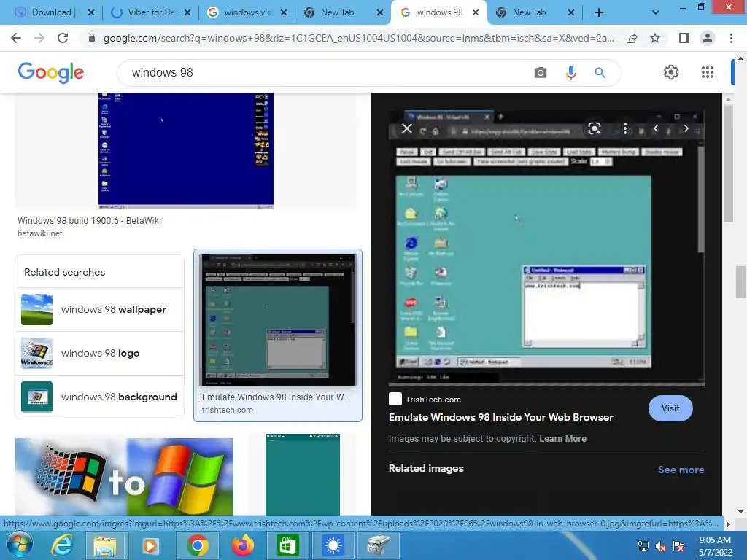Viewport: 747px width, 560px height.
Task: Submit search with magnifying glass icon
Action: click(600, 72)
